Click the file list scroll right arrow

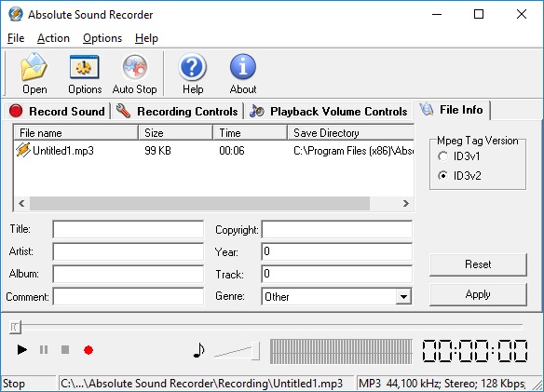click(x=405, y=203)
